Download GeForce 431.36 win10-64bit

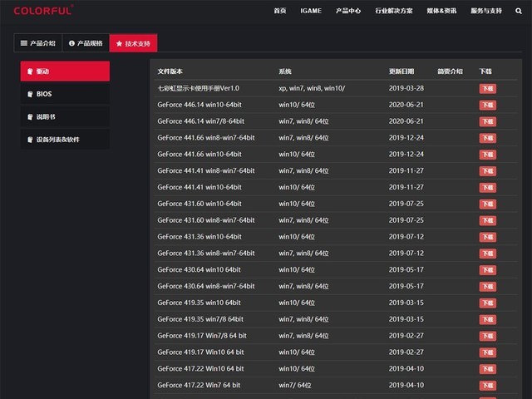pyautogui.click(x=488, y=237)
